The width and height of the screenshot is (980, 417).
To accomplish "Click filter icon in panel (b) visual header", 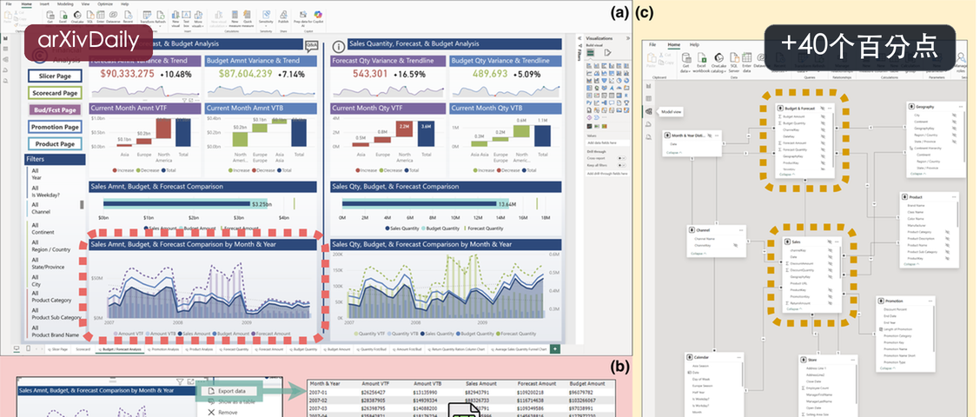I will point(180,382).
